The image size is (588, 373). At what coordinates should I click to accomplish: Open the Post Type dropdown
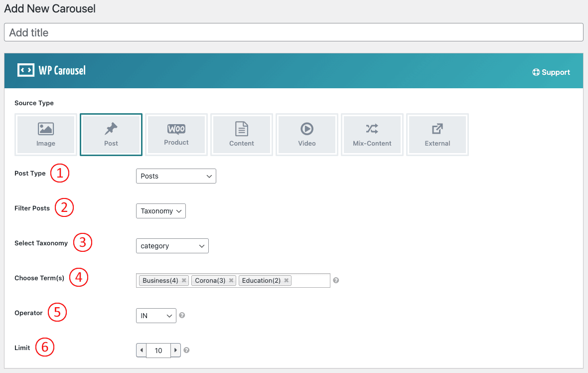tap(176, 176)
